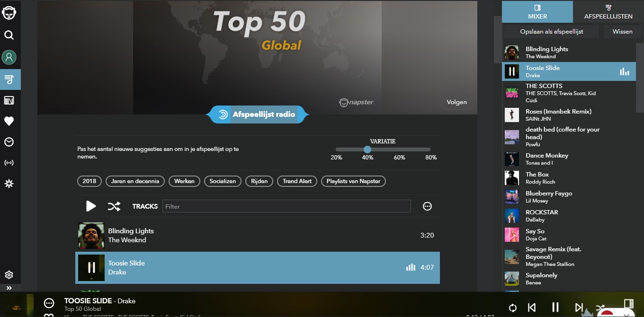Adjust the Variatie slider handle
Screen dimensions: 644x317
point(367,150)
